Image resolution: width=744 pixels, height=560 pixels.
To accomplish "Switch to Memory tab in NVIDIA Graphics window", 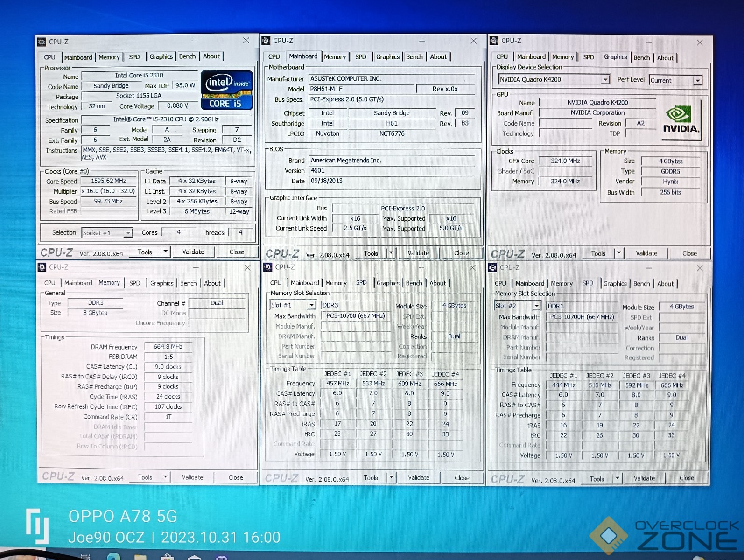I will (563, 57).
